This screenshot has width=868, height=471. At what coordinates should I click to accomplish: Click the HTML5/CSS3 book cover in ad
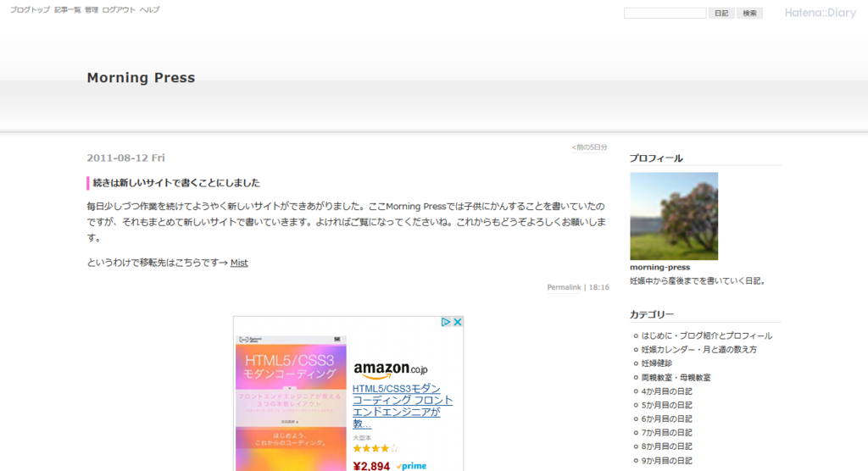pyautogui.click(x=291, y=403)
